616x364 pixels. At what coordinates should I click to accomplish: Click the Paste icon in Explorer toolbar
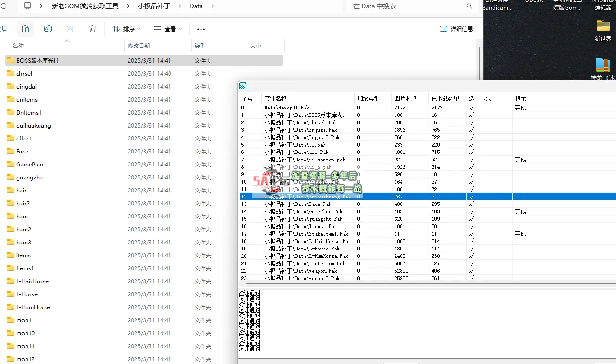(26, 29)
